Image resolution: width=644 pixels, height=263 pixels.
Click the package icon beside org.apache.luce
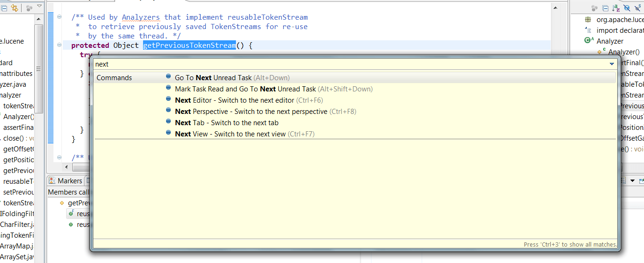[588, 20]
